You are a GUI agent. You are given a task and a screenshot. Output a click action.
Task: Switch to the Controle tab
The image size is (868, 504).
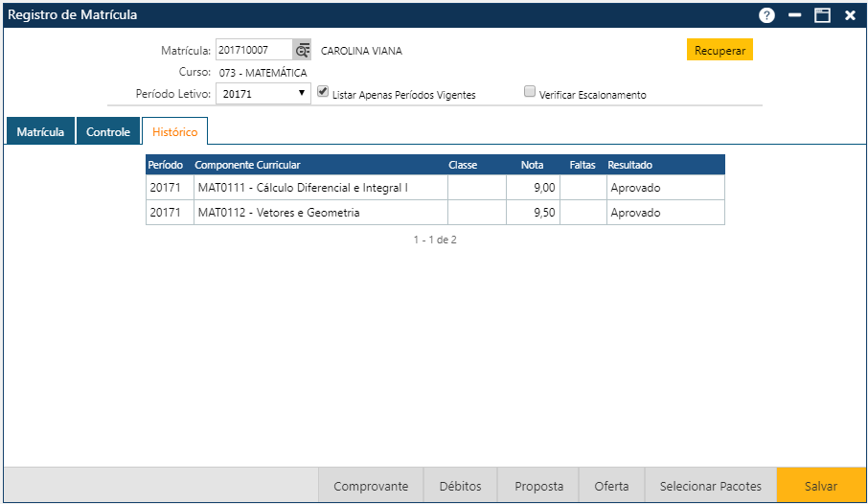click(x=108, y=132)
